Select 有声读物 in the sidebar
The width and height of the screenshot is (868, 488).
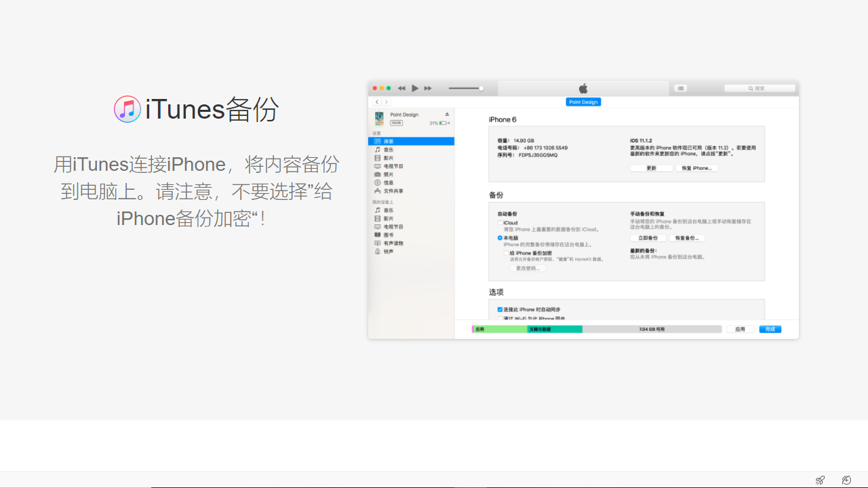[392, 243]
